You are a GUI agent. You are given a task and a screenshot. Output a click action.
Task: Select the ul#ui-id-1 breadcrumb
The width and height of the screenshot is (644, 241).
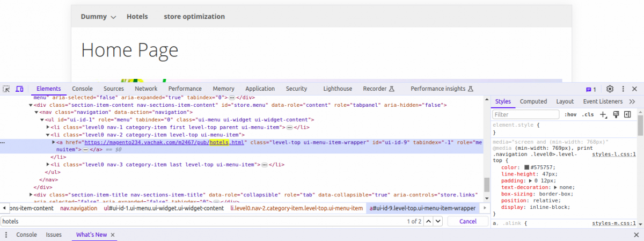(164, 208)
